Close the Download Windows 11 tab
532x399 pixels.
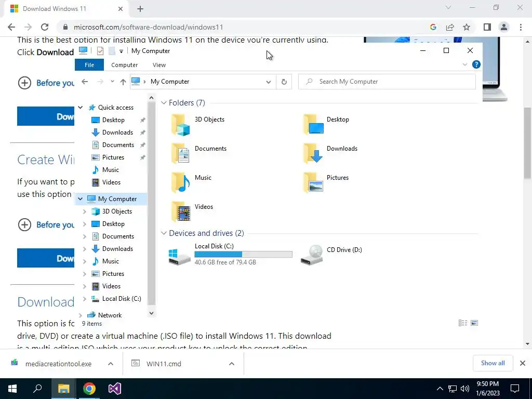tap(120, 9)
